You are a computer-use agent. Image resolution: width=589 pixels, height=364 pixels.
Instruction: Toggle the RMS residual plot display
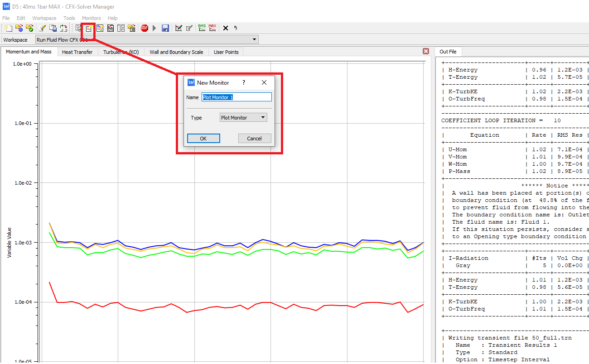[202, 28]
